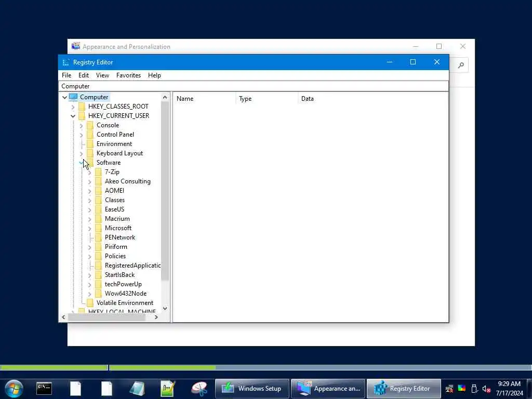The image size is (532, 399).
Task: Click the 7-Zip key folder icon
Action: tap(98, 172)
